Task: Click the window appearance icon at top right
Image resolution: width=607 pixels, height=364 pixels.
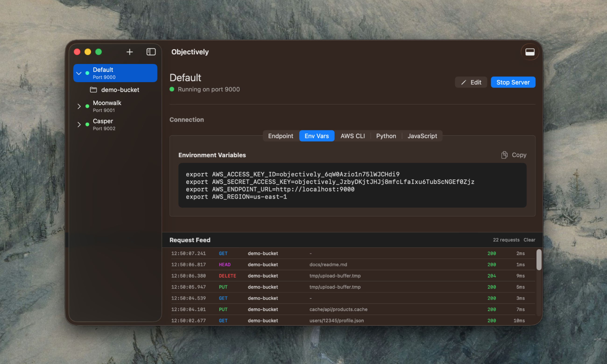Action: click(x=530, y=52)
